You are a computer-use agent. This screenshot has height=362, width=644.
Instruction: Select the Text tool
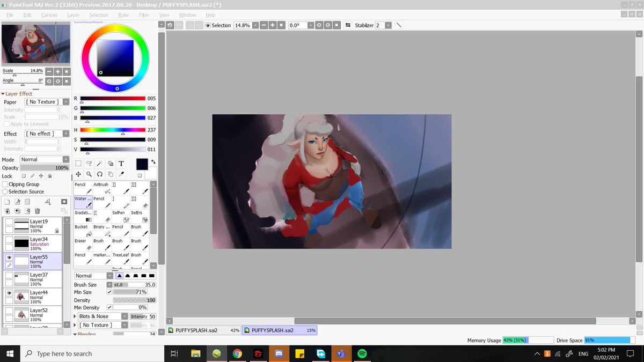coord(121,164)
